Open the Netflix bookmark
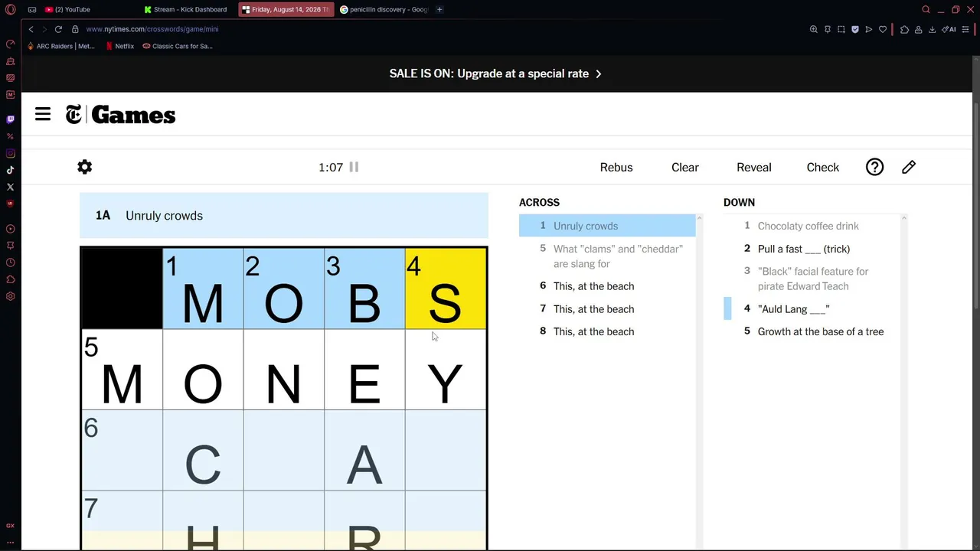 (119, 46)
